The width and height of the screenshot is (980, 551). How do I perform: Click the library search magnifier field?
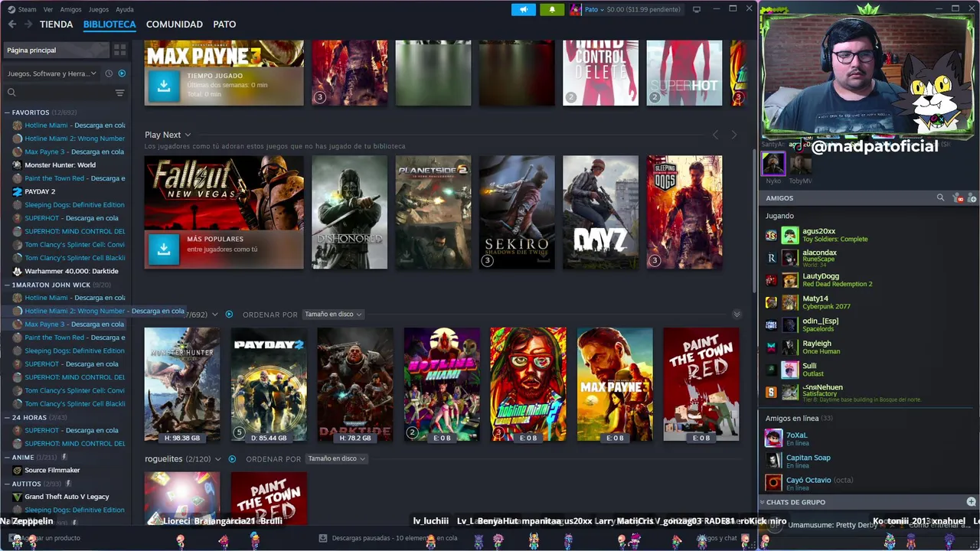(x=57, y=93)
